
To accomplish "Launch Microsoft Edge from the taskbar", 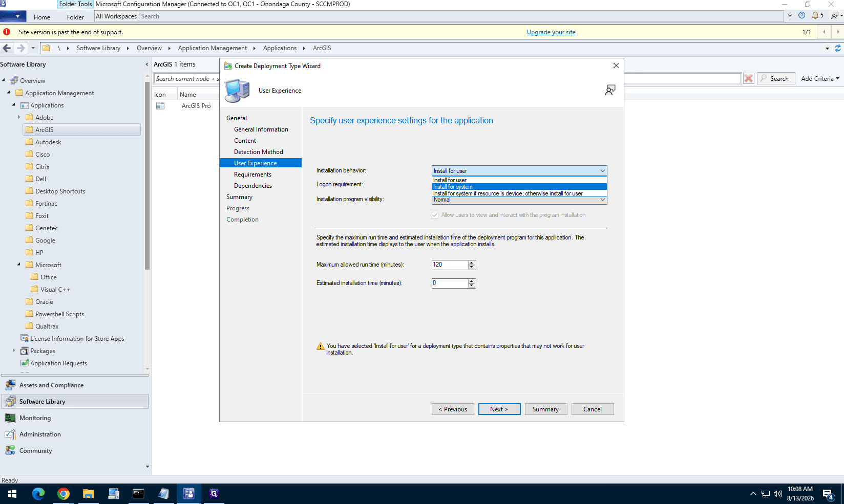I will click(x=38, y=493).
